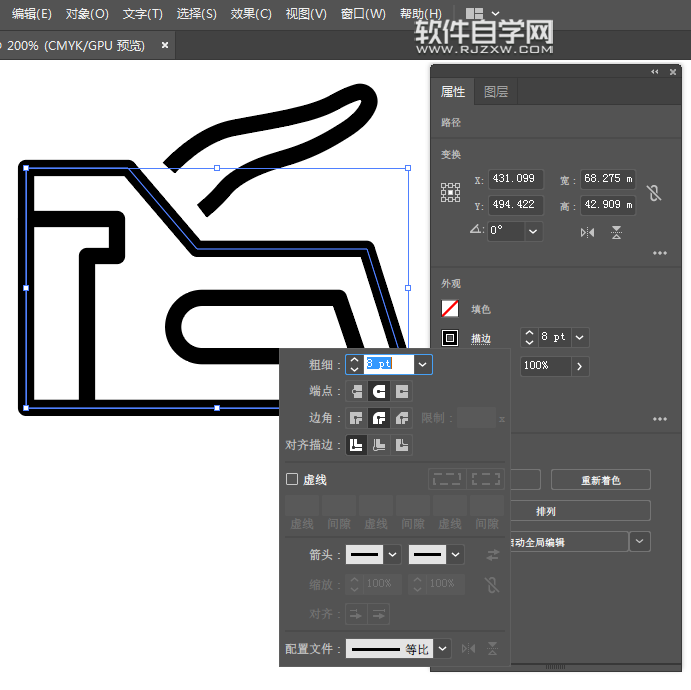Select butt cap for 端点
This screenshot has width=691, height=690.
tap(357, 391)
